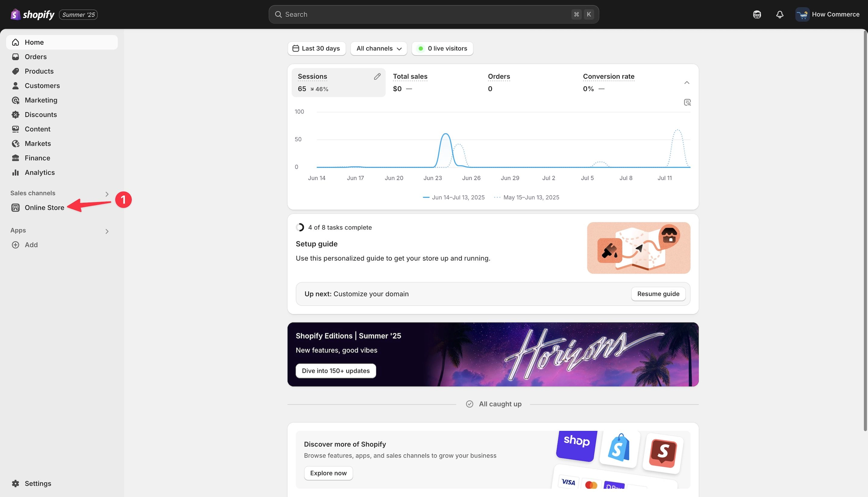Image resolution: width=868 pixels, height=497 pixels.
Task: Open the Marketing menu item
Action: [x=62, y=100]
